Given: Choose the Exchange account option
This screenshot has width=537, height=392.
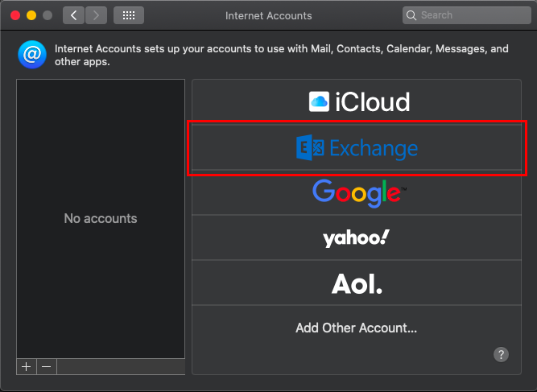Looking at the screenshot, I should tap(358, 148).
